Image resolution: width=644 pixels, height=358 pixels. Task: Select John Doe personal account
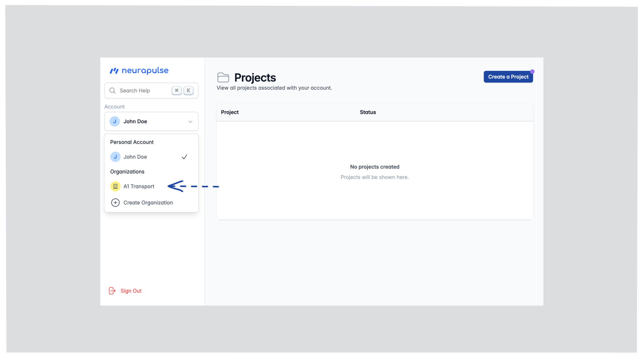pyautogui.click(x=135, y=157)
